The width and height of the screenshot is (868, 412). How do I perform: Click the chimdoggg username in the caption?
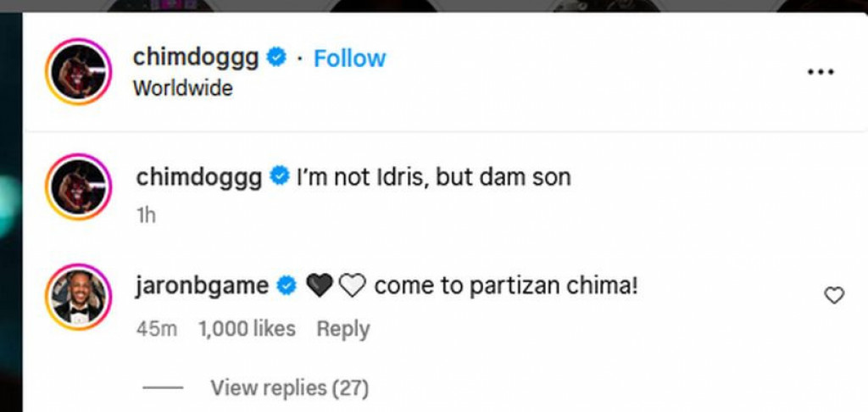[x=198, y=177]
